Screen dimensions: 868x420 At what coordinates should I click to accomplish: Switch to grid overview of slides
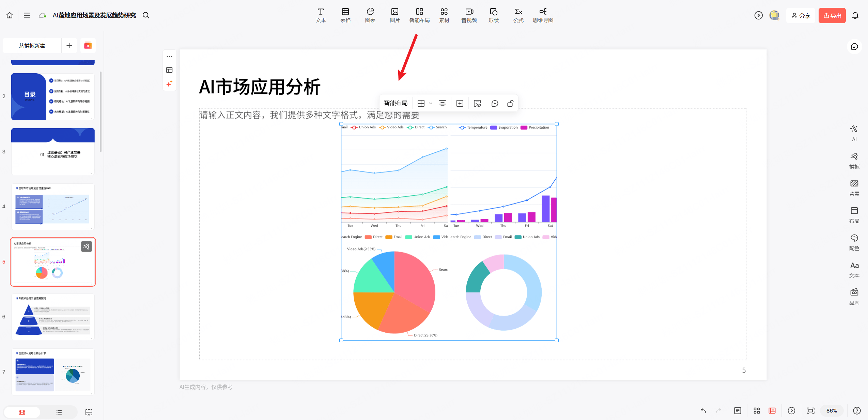coord(757,411)
